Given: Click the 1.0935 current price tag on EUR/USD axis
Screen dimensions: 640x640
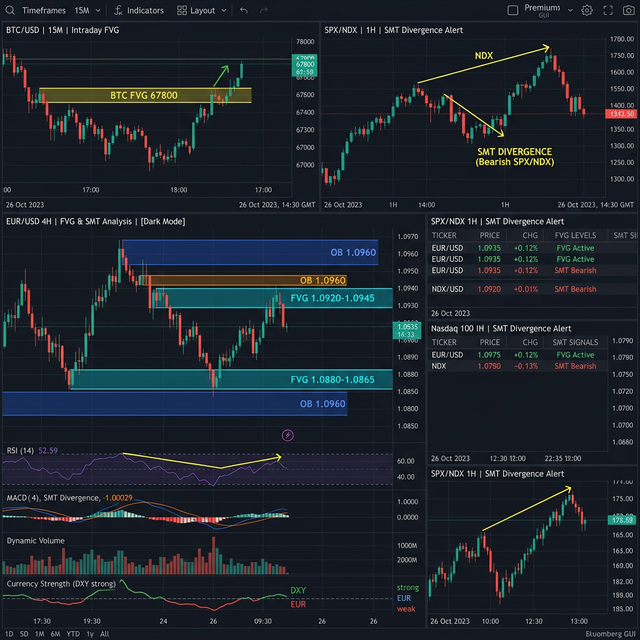Looking at the screenshot, I should (407, 330).
